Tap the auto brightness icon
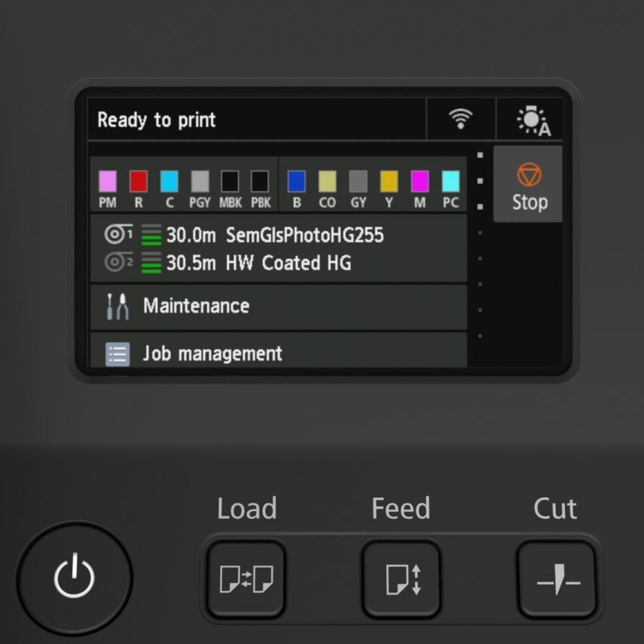Screen dimensions: 644x644 tap(533, 121)
